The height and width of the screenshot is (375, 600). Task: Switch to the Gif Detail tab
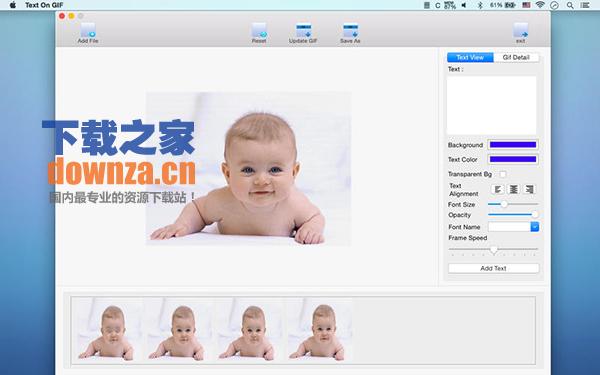[x=516, y=57]
